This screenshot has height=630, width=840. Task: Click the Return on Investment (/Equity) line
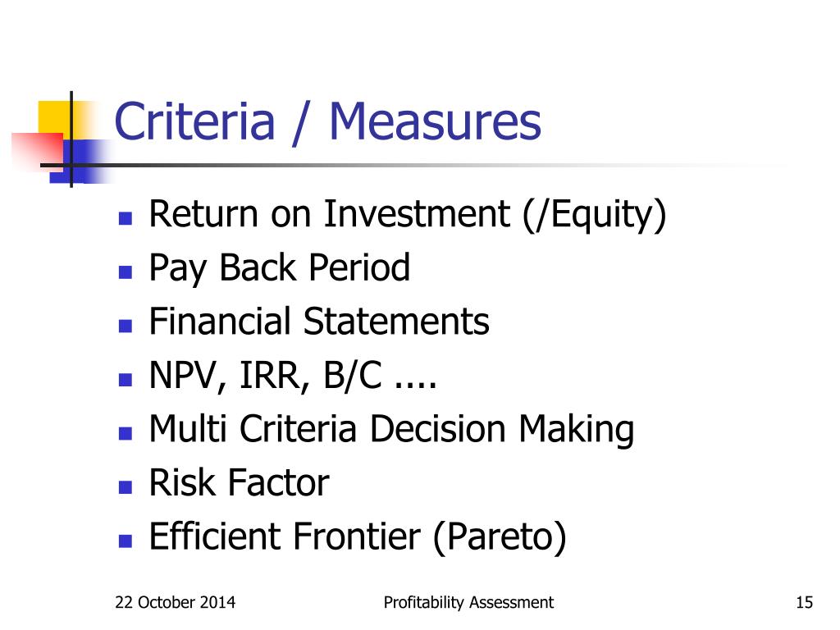[x=408, y=216]
